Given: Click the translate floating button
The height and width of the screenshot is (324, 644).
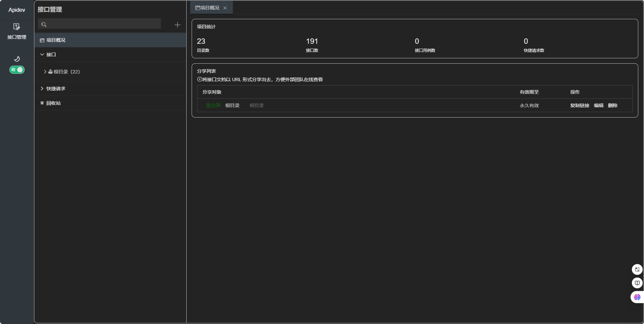Looking at the screenshot, I should point(637,269).
